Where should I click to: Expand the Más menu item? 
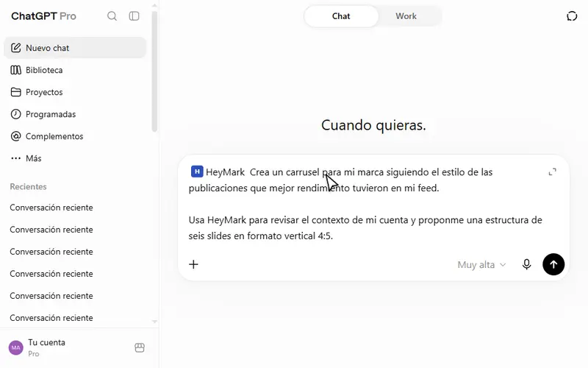[75, 158]
